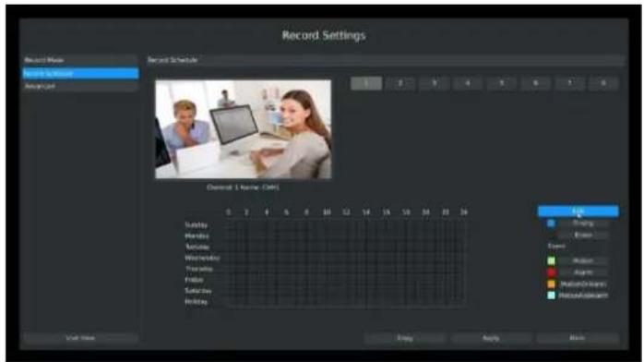Click the camera preview thumbnail
The width and height of the screenshot is (644, 362).
244,129
